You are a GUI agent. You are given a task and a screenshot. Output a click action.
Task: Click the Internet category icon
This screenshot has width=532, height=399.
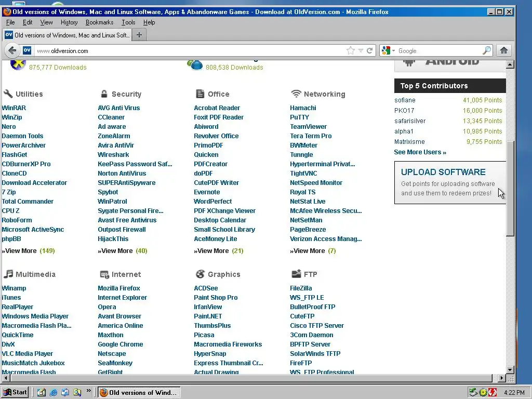coord(104,274)
